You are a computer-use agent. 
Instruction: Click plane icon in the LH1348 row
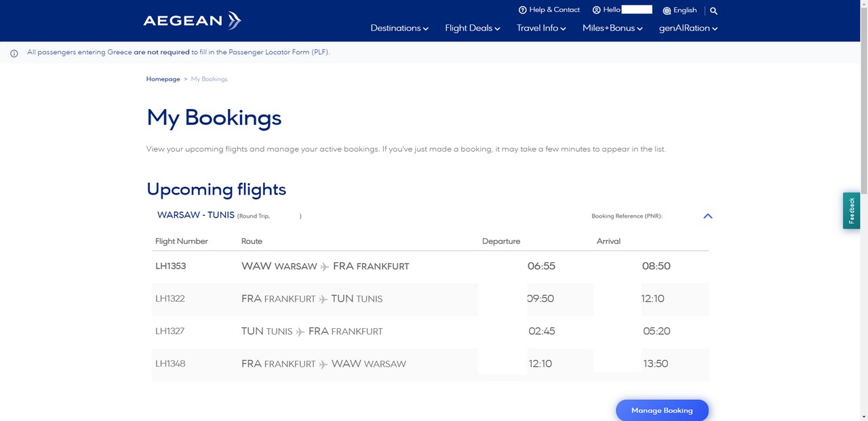(323, 364)
